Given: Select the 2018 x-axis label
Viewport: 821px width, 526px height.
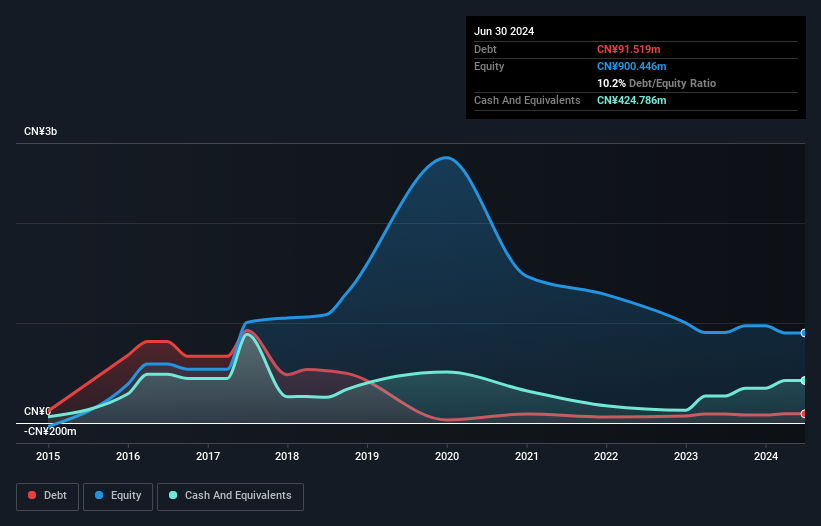Looking at the screenshot, I should (x=287, y=457).
